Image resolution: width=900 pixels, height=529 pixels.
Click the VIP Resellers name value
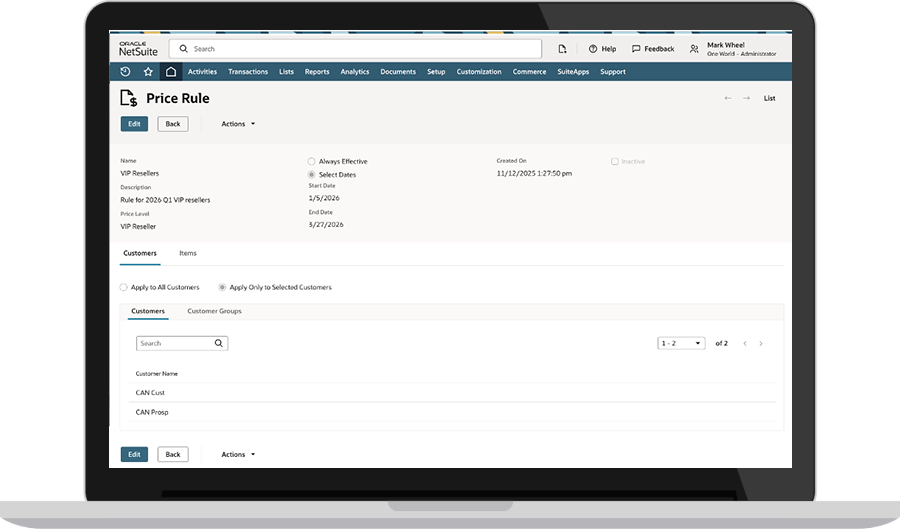140,173
